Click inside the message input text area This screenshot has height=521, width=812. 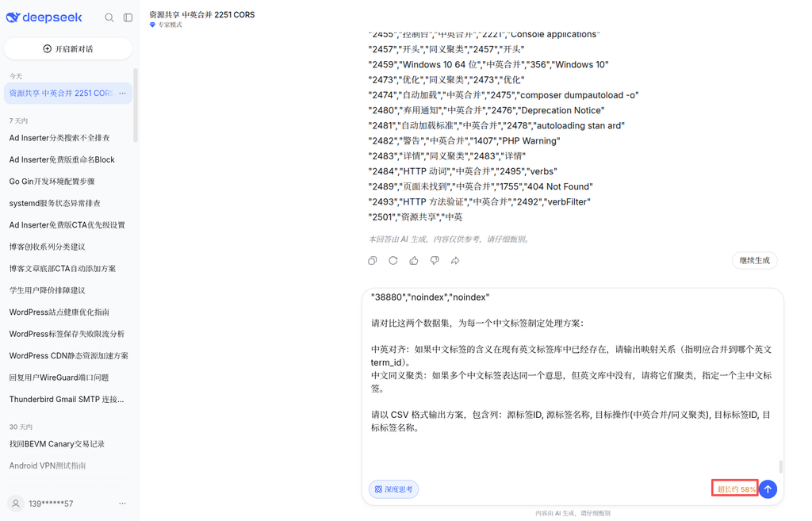573,383
